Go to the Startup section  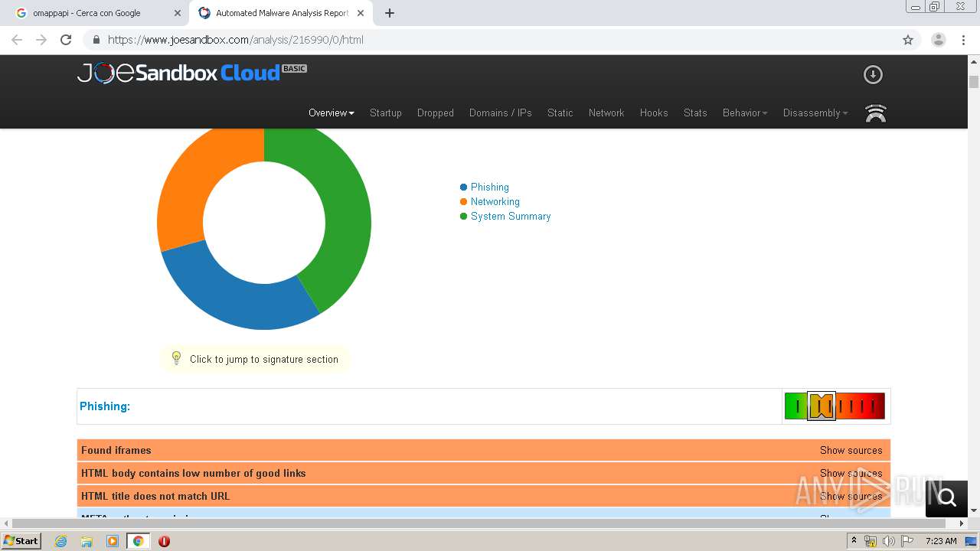click(x=386, y=112)
